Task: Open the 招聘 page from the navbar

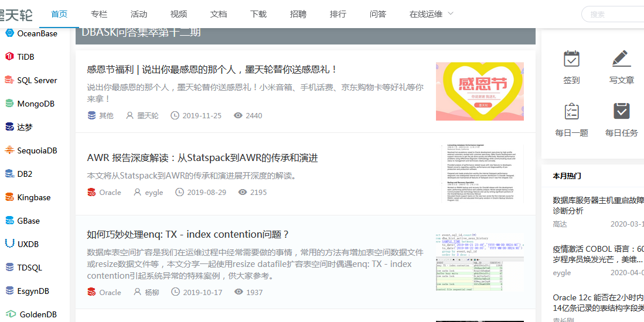Action: (298, 14)
